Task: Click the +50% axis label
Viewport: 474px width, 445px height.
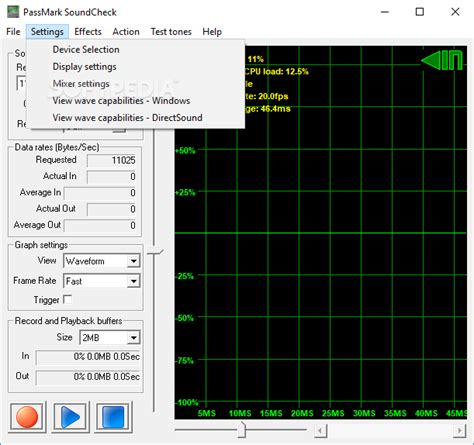Action: click(185, 150)
